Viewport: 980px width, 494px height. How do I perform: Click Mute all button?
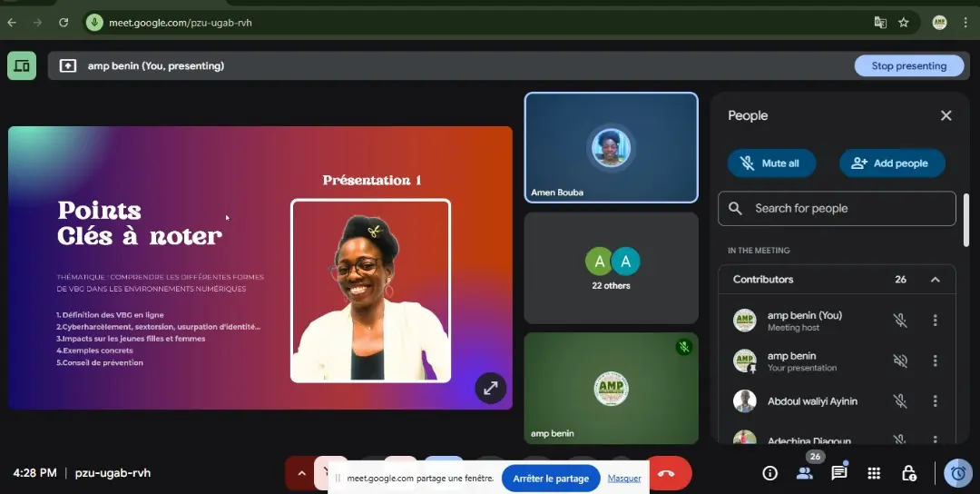[x=771, y=163]
